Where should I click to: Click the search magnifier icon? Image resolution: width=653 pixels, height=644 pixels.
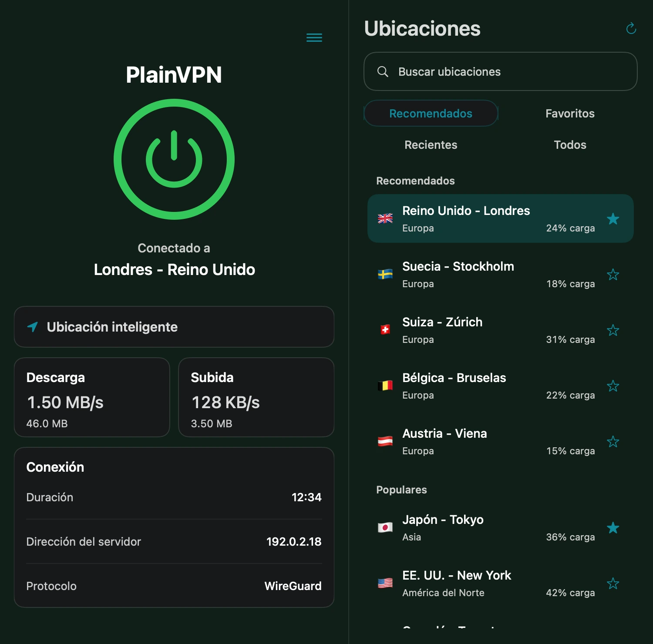click(383, 71)
